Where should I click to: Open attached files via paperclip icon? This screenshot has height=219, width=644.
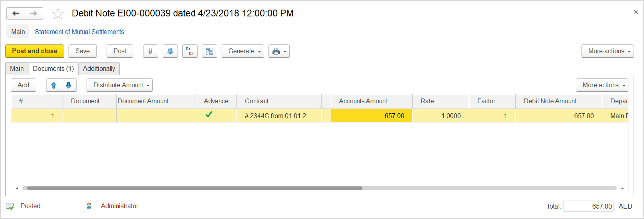click(150, 51)
